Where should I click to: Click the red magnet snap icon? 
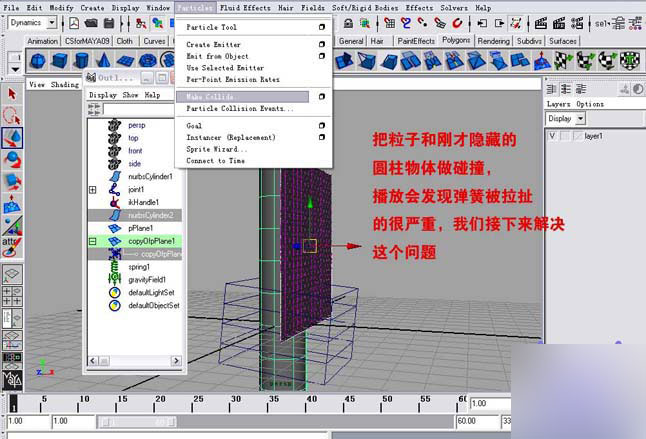point(457,23)
